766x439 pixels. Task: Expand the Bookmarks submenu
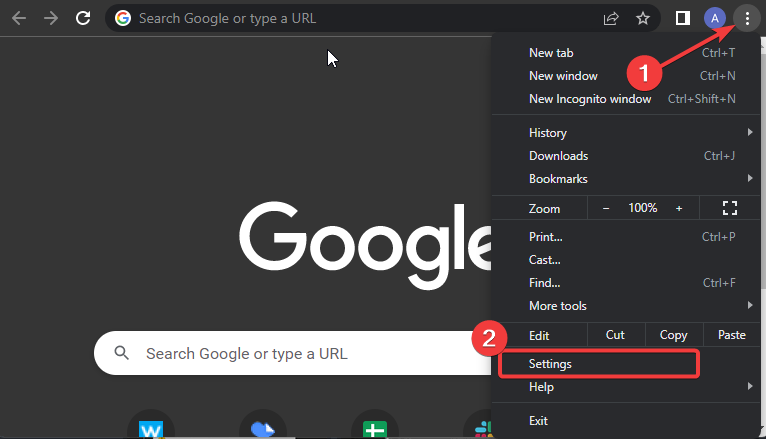point(628,179)
